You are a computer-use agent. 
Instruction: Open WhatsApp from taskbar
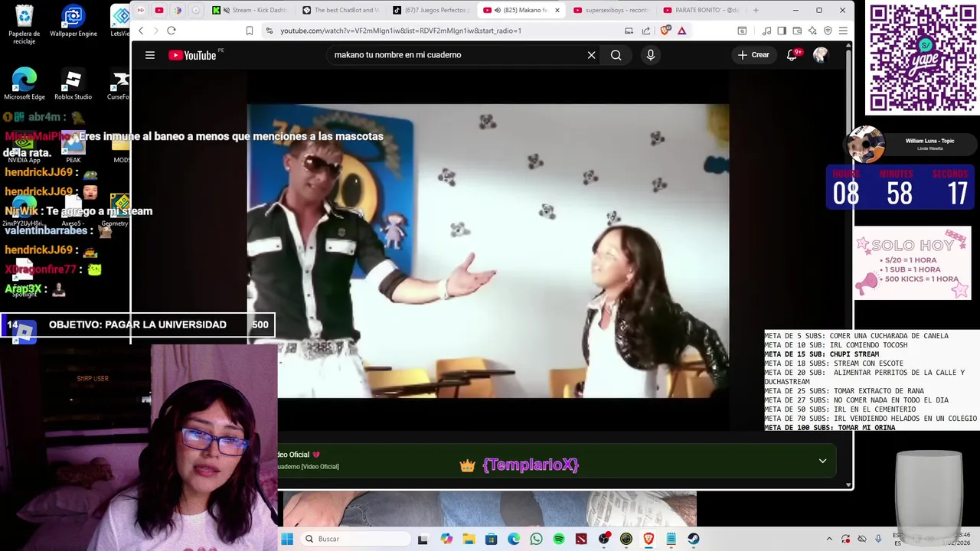coord(536,539)
